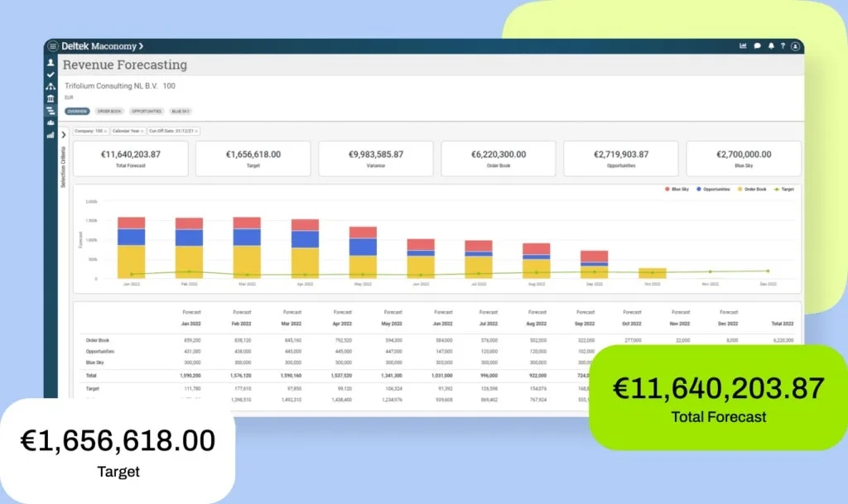Click the Dec 2022 Target line point

768,271
